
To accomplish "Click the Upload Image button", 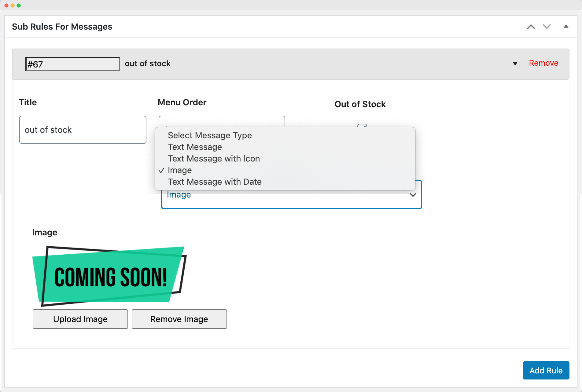I will 80,319.
